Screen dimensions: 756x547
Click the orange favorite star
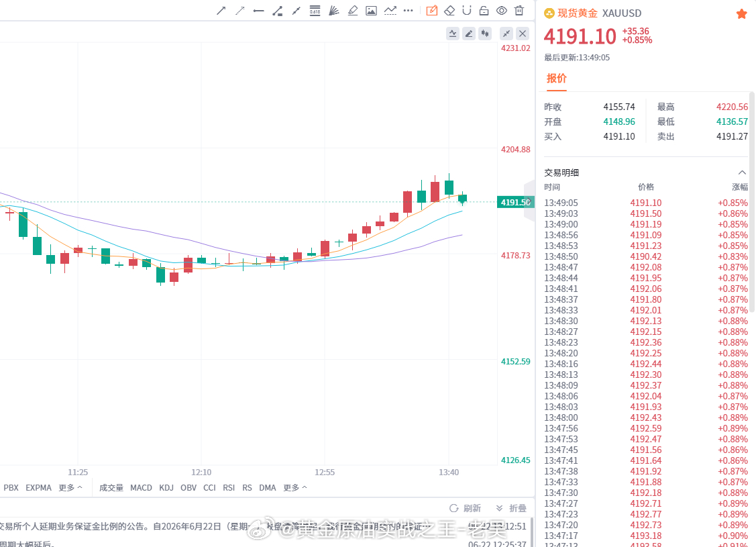tap(741, 14)
